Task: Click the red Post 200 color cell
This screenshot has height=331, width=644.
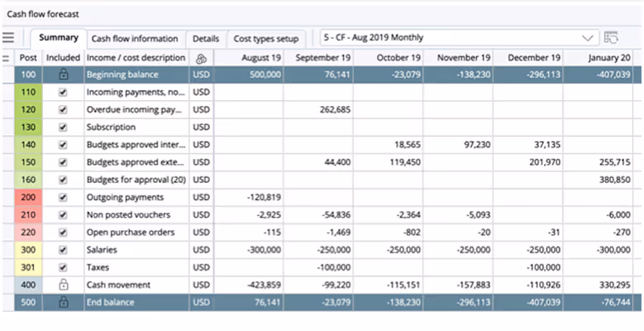Action: tap(28, 198)
